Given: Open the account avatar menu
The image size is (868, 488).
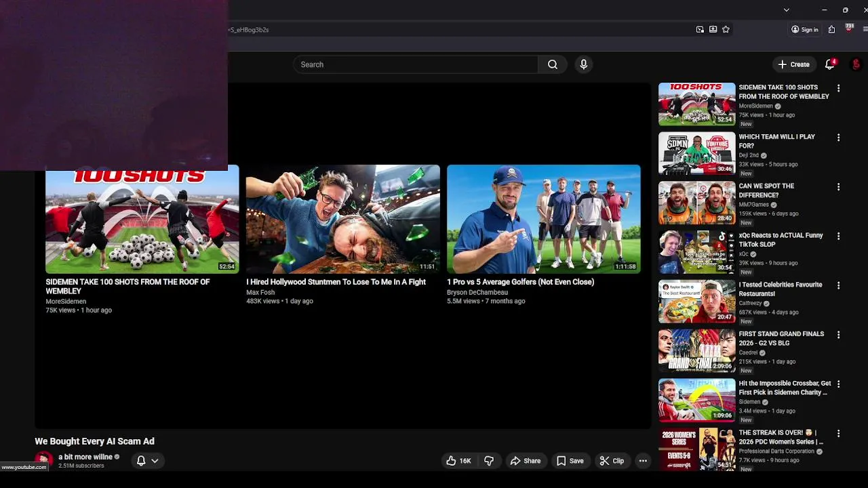Looking at the screenshot, I should 856,64.
